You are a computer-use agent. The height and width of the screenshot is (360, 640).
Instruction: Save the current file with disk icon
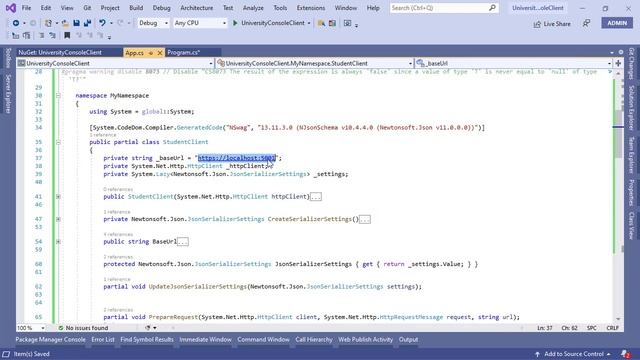tap(76, 23)
